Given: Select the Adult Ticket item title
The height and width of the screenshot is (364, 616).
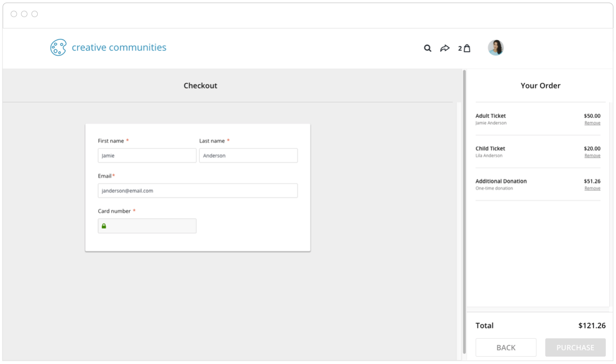Looking at the screenshot, I should (491, 116).
